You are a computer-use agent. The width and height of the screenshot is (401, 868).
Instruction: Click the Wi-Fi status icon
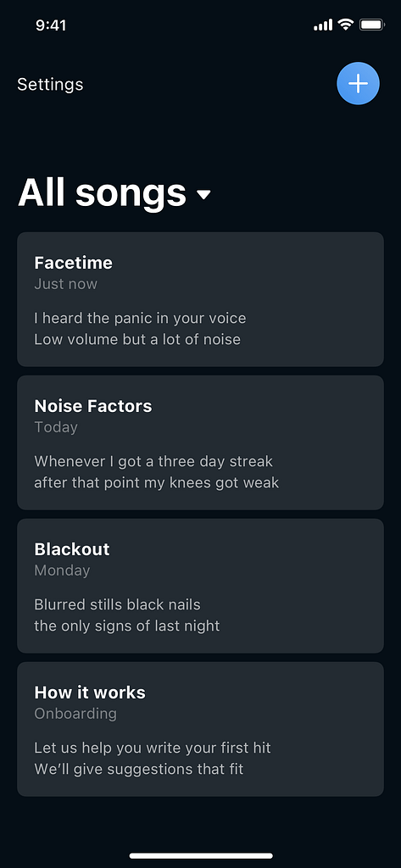tap(346, 25)
